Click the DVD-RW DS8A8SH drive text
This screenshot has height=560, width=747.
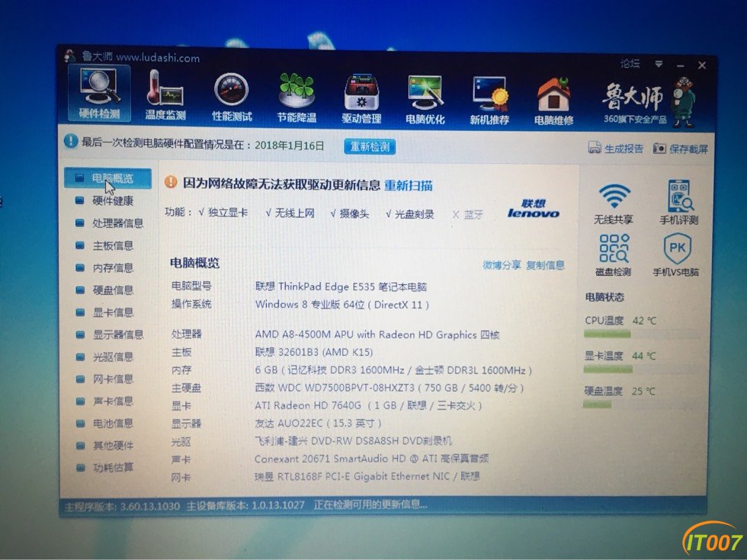tap(353, 441)
